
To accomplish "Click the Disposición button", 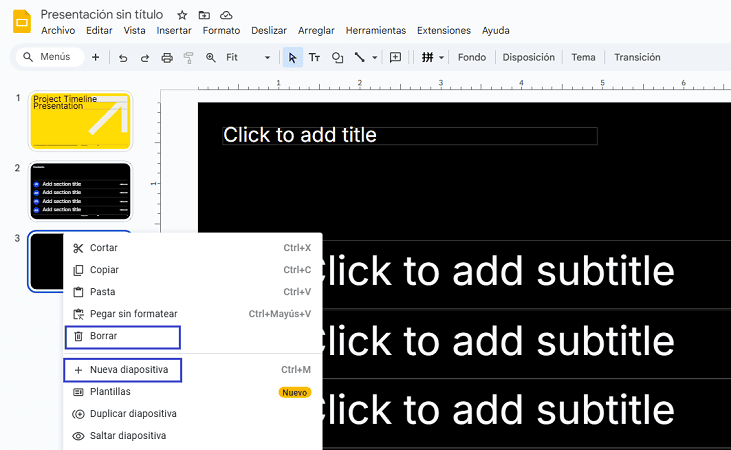I will pyautogui.click(x=529, y=57).
